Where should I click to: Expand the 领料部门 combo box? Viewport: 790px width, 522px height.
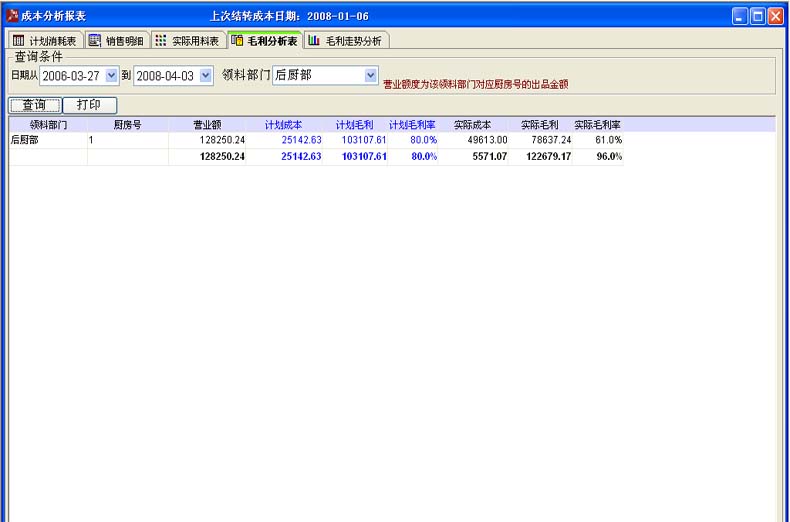pos(371,75)
